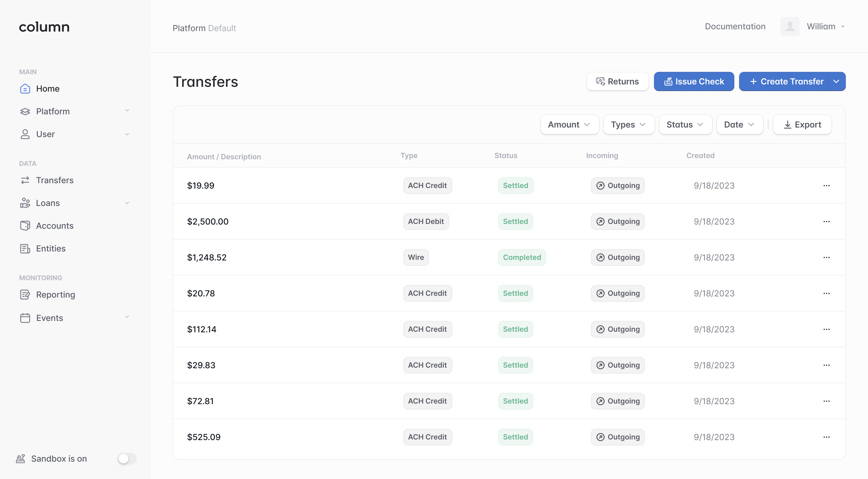Viewport: 868px width, 479px height.
Task: Click the Amount filter option
Action: 567,125
